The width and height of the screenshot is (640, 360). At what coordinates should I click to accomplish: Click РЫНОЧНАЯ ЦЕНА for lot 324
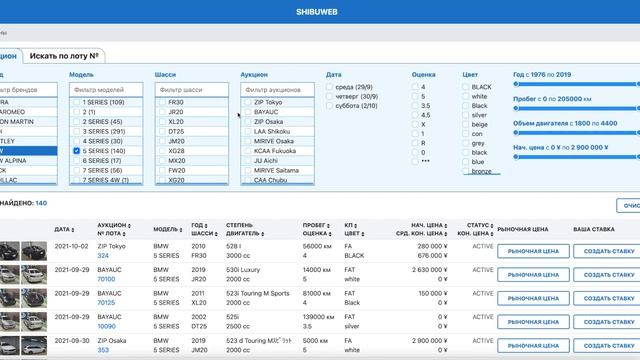click(533, 251)
